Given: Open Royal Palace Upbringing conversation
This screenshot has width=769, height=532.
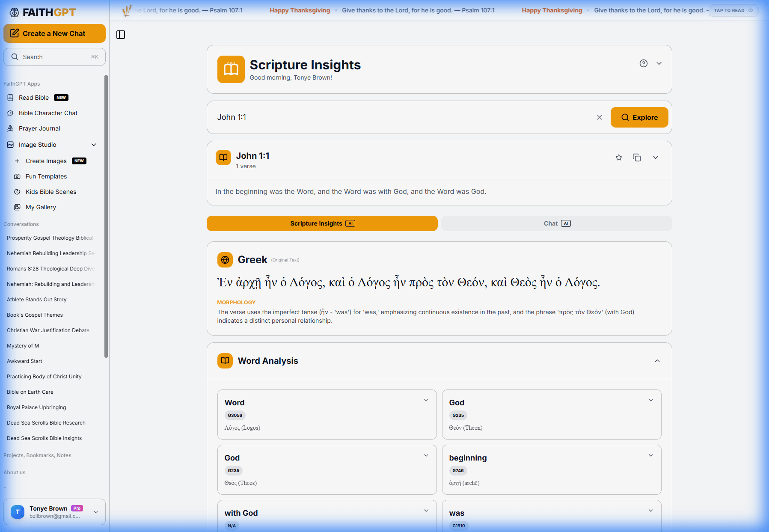Looking at the screenshot, I should pos(36,407).
